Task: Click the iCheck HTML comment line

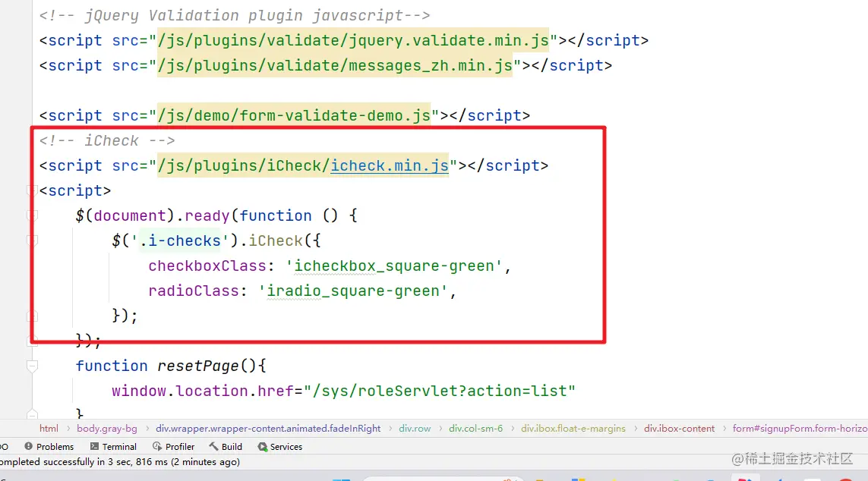Action: click(x=107, y=140)
